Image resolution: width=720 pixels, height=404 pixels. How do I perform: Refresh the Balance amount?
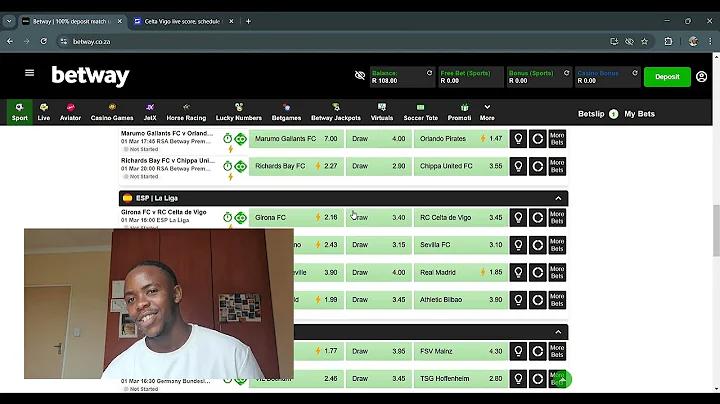429,73
